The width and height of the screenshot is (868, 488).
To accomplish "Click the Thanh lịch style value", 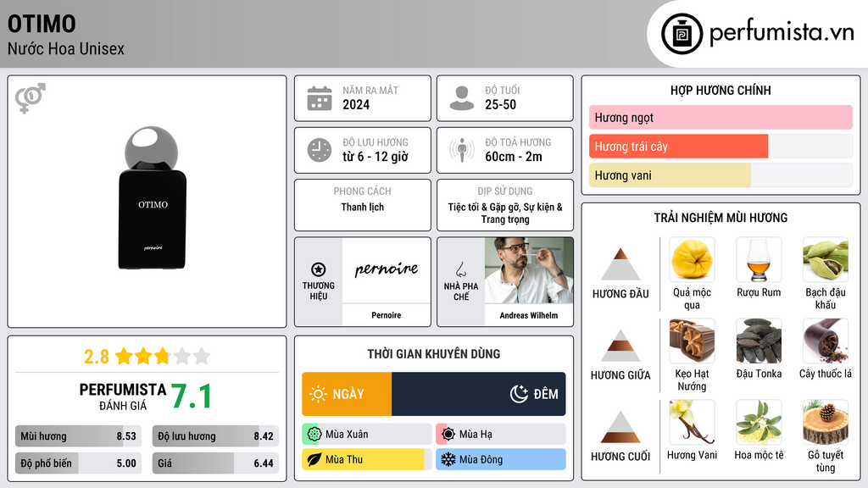I will tap(363, 207).
